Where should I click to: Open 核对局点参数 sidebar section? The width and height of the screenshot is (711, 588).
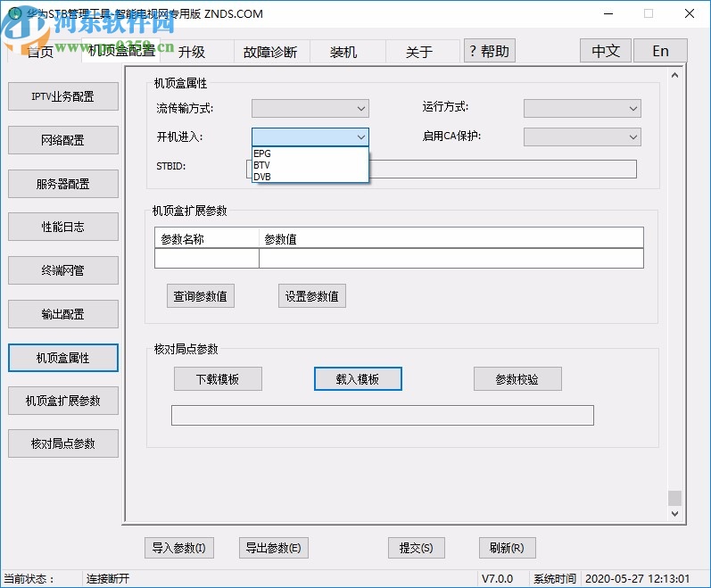(x=63, y=443)
